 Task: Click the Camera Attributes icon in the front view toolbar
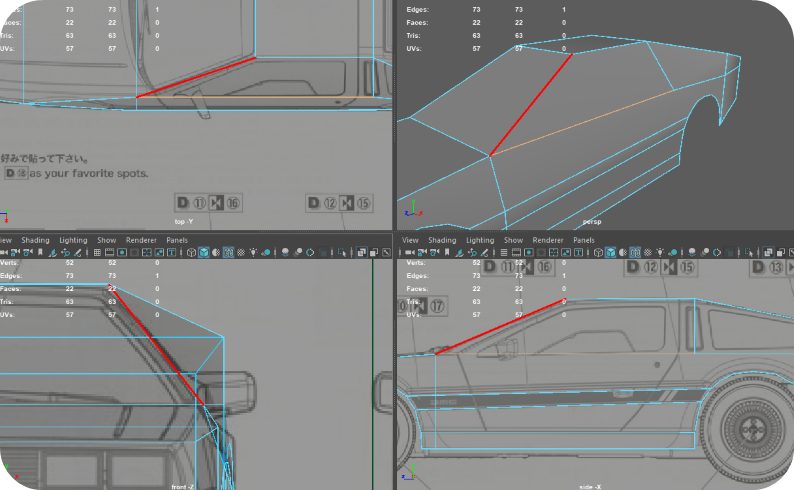[28, 252]
